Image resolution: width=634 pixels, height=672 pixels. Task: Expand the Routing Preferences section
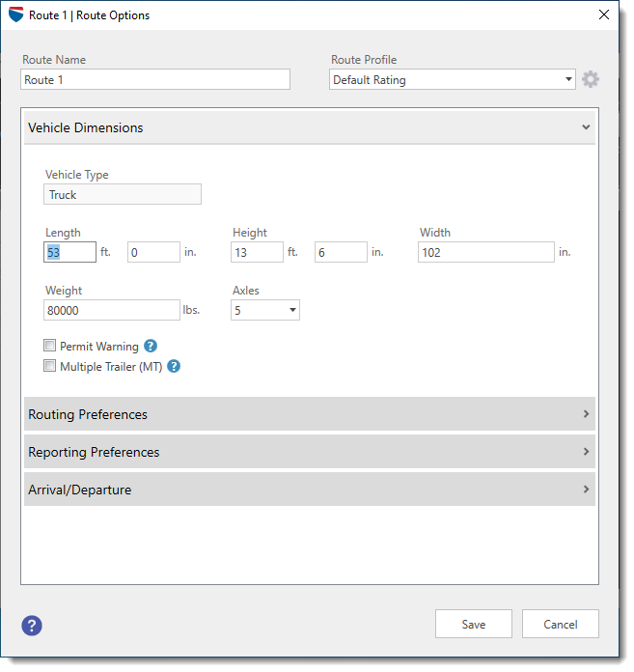(x=309, y=414)
